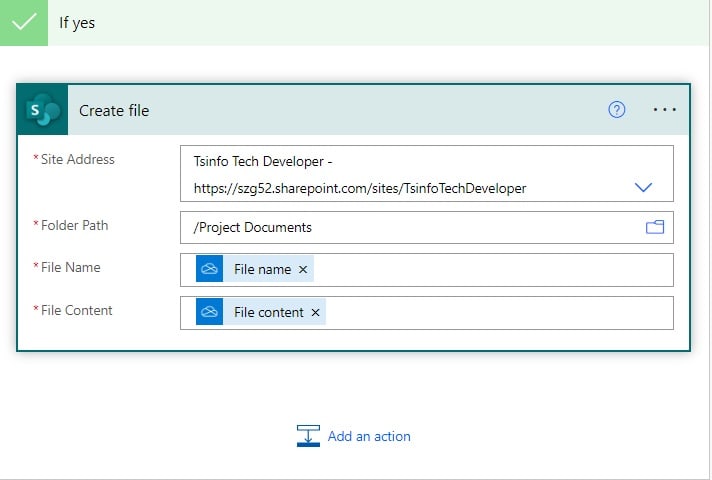Select the File name token
Viewport: 712px width, 480px height.
coord(255,269)
